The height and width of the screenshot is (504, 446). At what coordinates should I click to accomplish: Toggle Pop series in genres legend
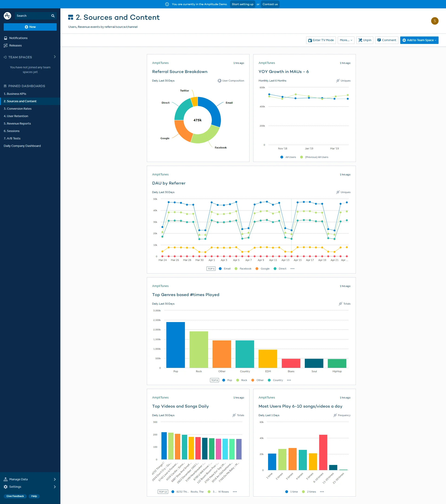point(229,380)
